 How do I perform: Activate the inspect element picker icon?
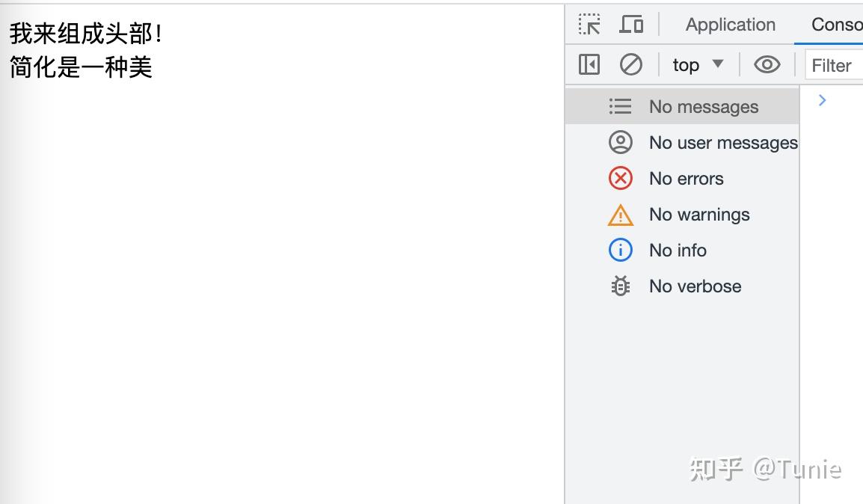(589, 25)
